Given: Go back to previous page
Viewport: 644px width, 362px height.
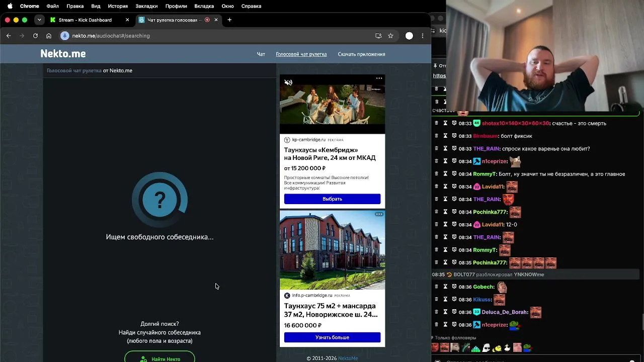Looking at the screenshot, I should coord(9,36).
